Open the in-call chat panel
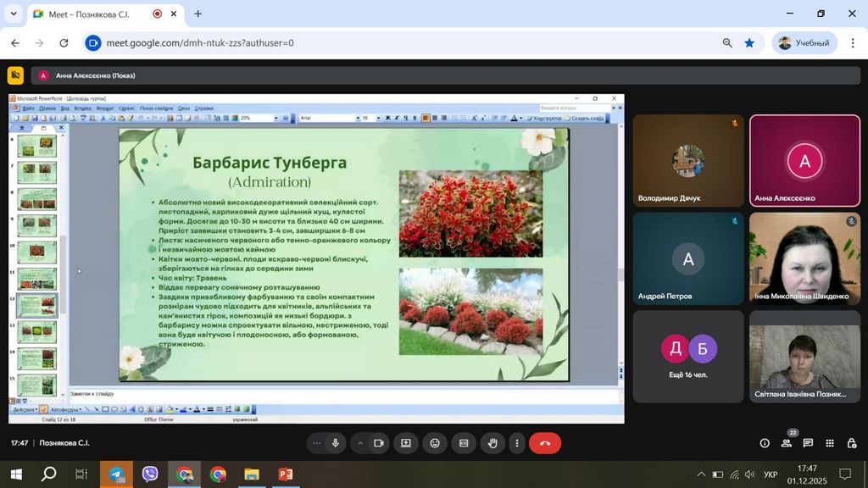Image resolution: width=868 pixels, height=488 pixels. click(x=808, y=443)
